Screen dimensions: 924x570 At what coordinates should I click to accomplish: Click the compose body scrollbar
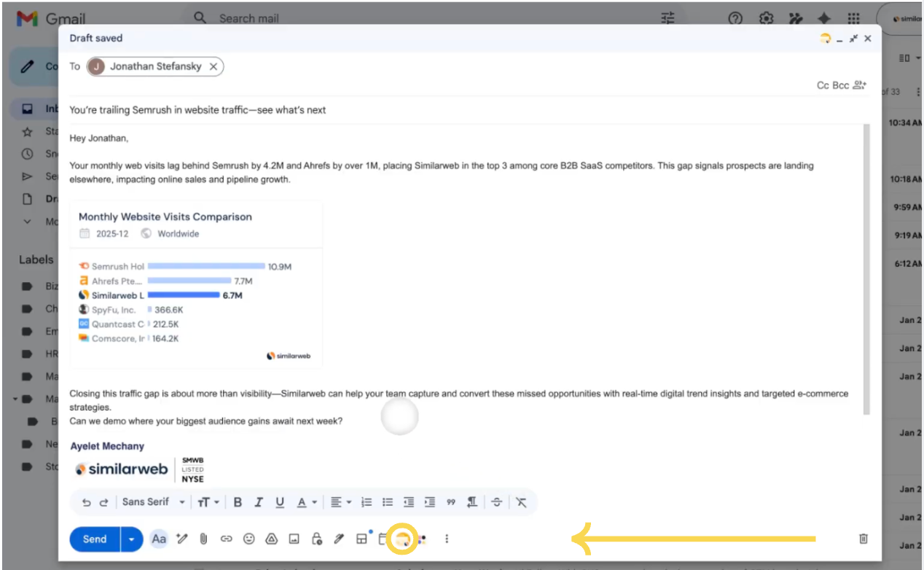pos(867,270)
